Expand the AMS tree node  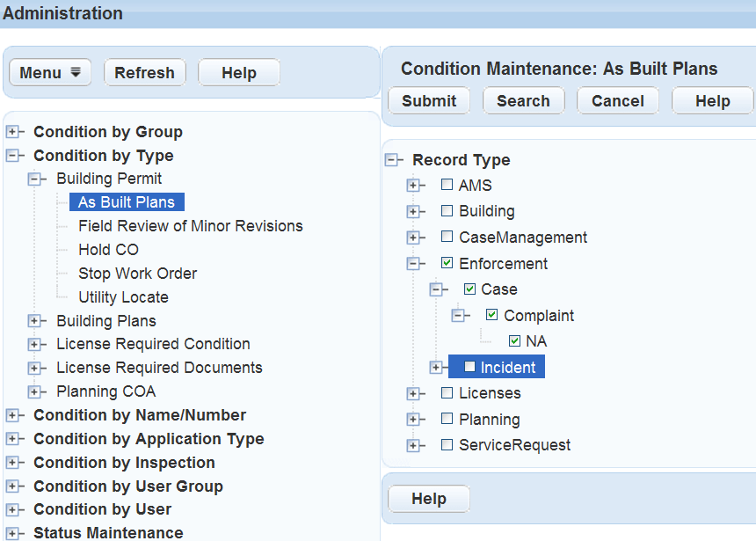click(x=415, y=186)
